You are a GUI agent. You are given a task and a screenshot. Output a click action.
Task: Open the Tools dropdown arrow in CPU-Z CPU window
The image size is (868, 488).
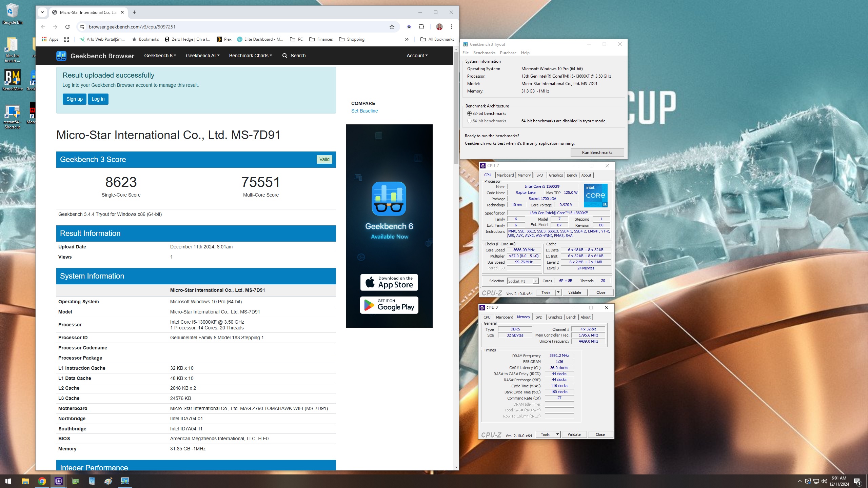click(x=558, y=292)
